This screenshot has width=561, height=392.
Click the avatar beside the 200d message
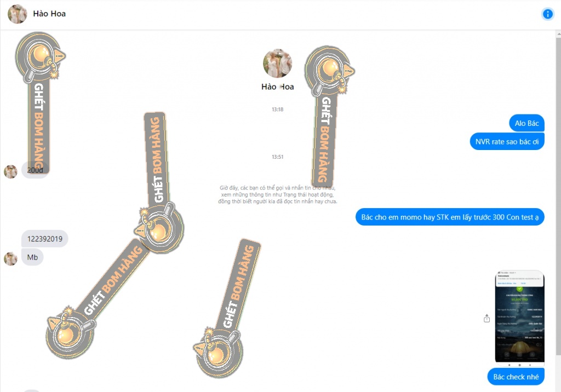(10, 172)
